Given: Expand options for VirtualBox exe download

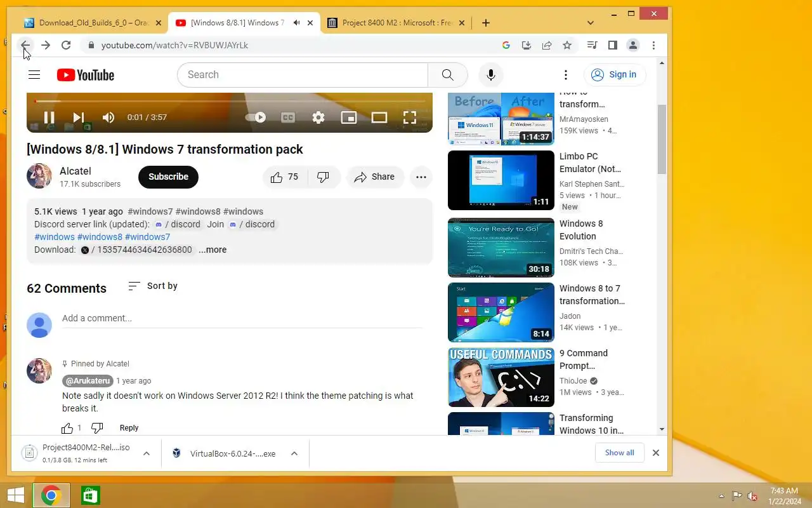Looking at the screenshot, I should [x=294, y=453].
